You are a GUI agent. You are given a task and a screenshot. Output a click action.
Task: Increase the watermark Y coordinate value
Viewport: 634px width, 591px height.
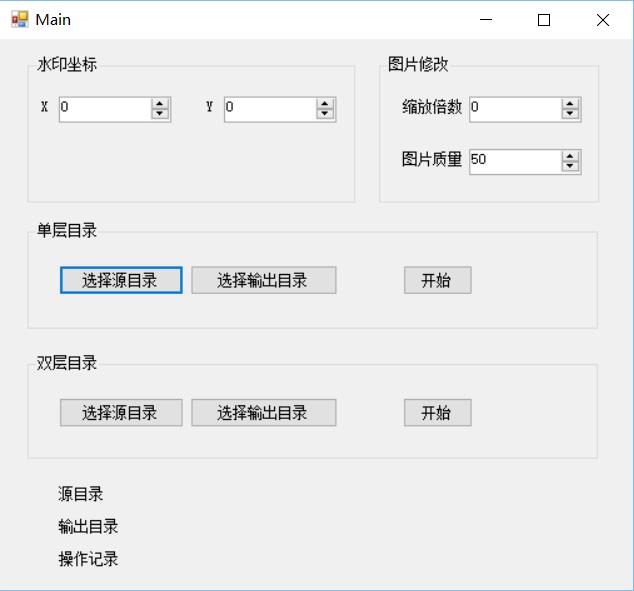(x=325, y=104)
